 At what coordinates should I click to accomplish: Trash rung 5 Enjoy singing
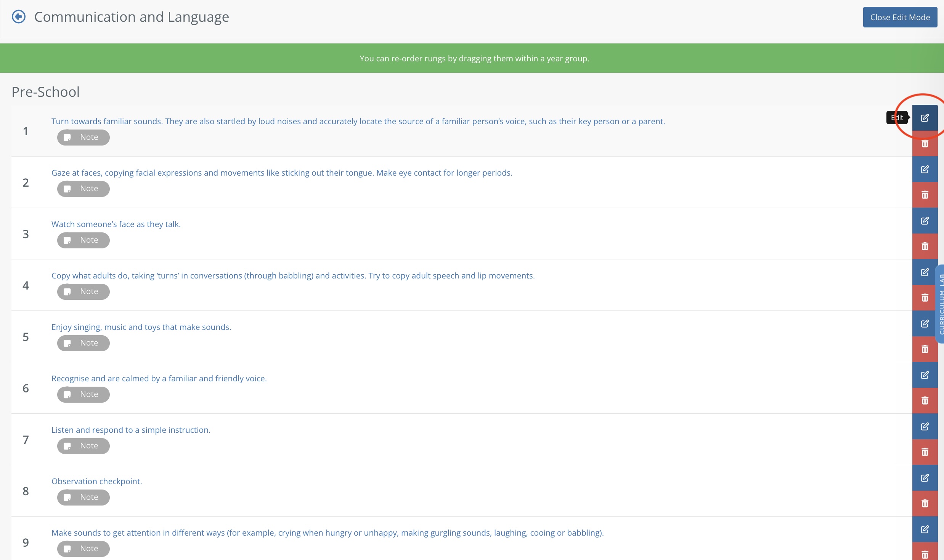point(925,349)
